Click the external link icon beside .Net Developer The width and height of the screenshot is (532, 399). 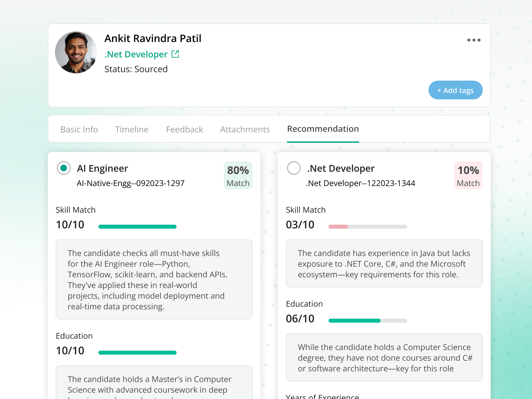pyautogui.click(x=175, y=54)
